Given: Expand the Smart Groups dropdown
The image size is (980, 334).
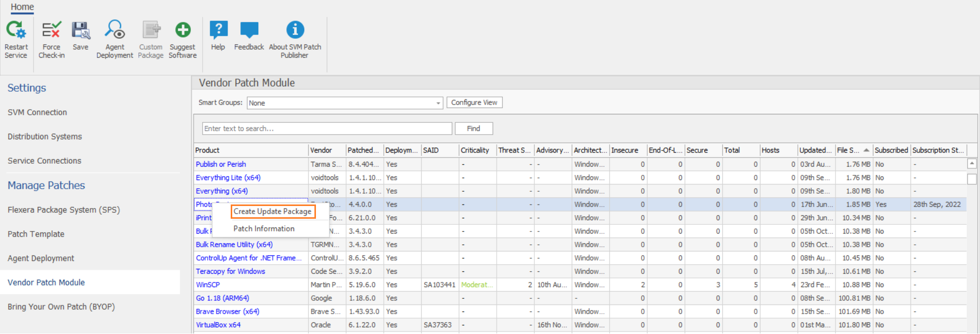Looking at the screenshot, I should 438,103.
